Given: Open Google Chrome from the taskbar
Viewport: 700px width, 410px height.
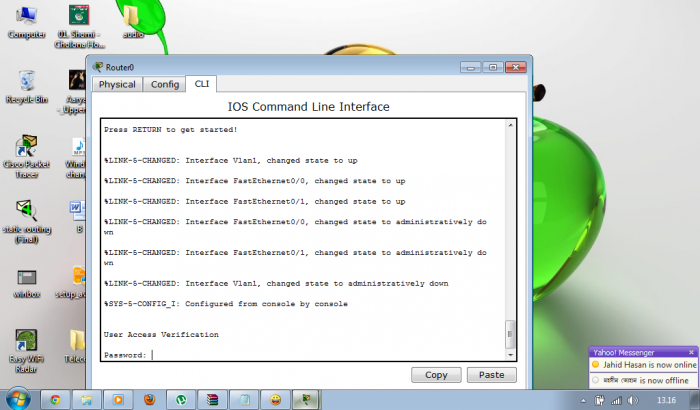Looking at the screenshot, I should coord(55,399).
